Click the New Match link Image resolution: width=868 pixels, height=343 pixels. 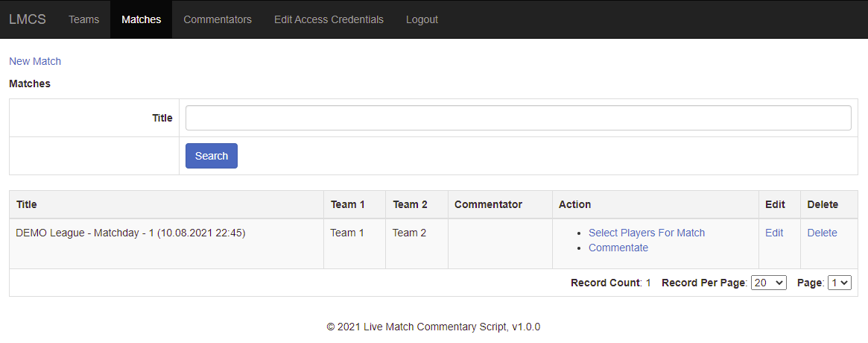coord(35,61)
